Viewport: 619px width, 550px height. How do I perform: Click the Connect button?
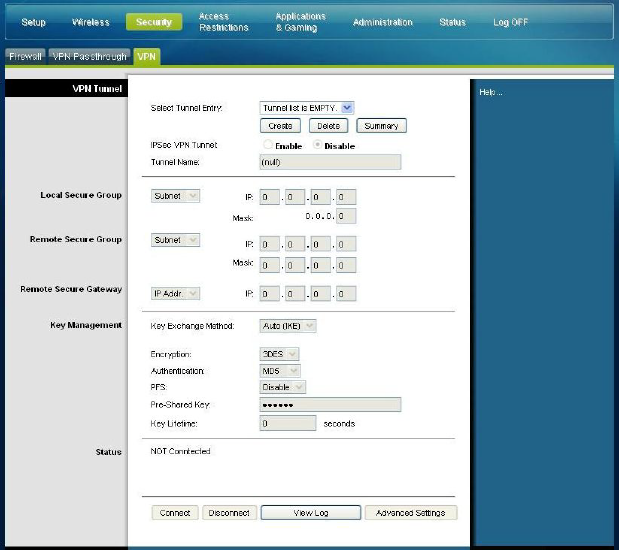pos(175,513)
